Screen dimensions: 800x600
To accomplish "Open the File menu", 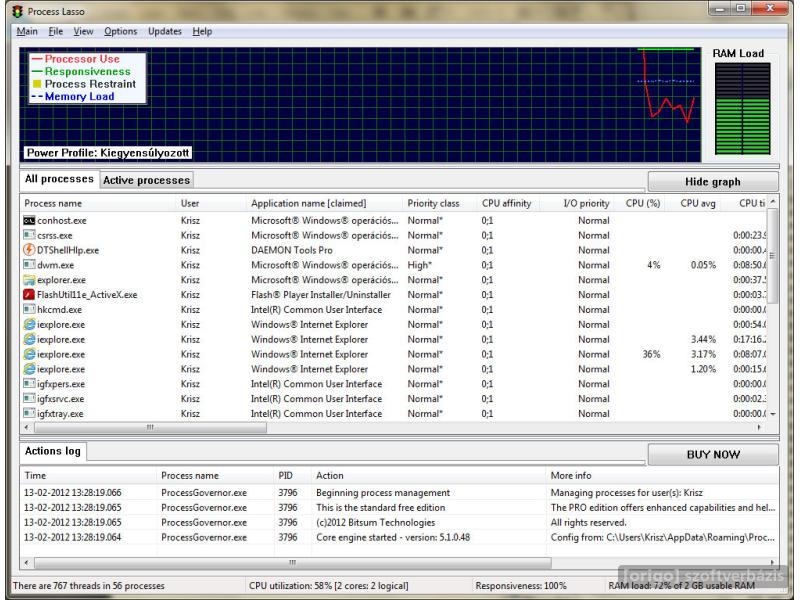I will point(56,32).
